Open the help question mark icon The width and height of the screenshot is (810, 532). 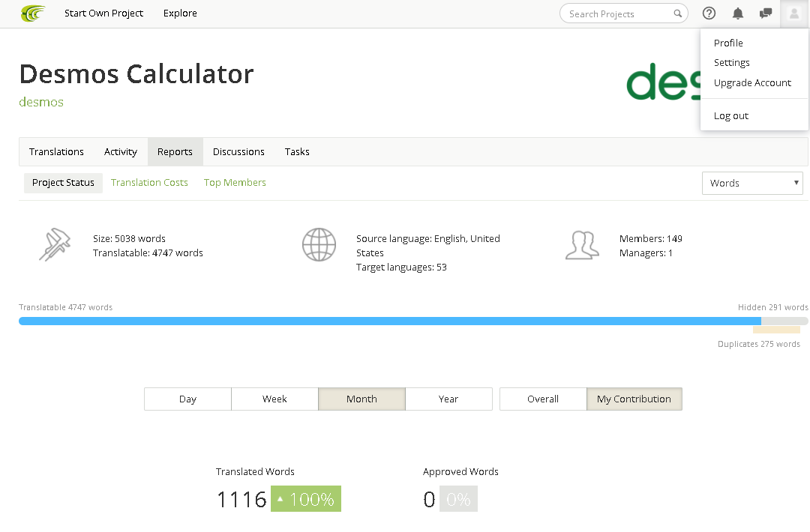pyautogui.click(x=709, y=13)
